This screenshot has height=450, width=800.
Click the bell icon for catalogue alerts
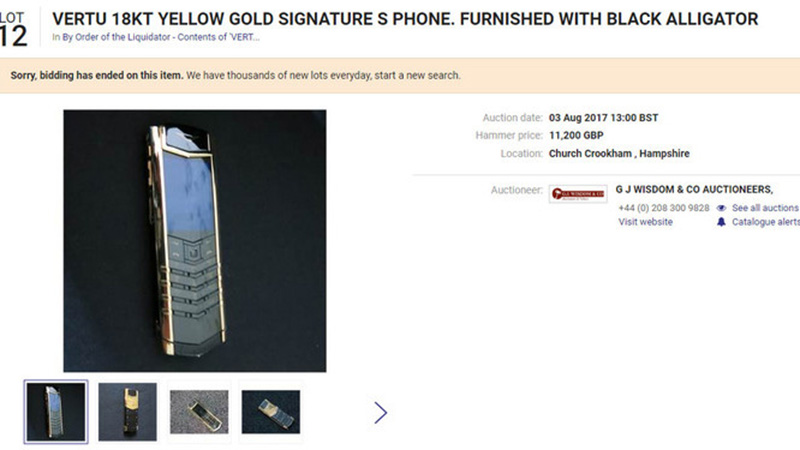[721, 222]
